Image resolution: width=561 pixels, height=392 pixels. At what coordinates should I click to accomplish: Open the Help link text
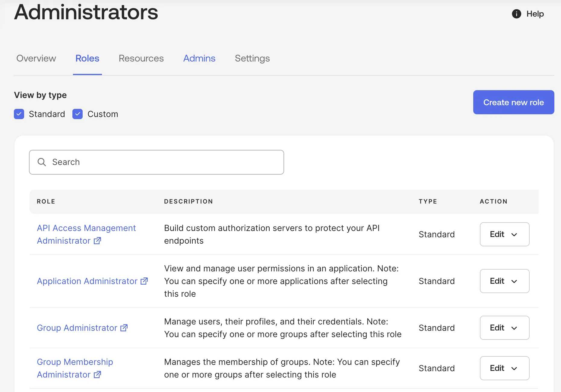point(535,14)
